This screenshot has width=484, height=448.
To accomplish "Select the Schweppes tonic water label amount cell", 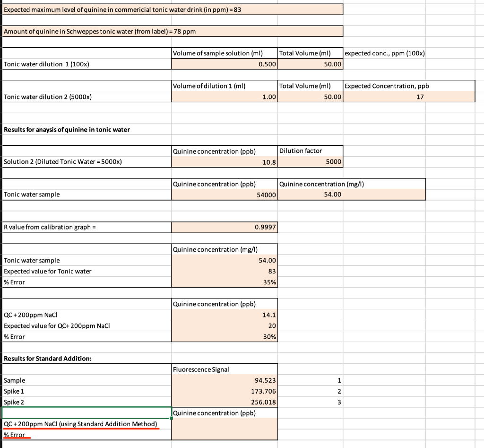I will click(173, 31).
